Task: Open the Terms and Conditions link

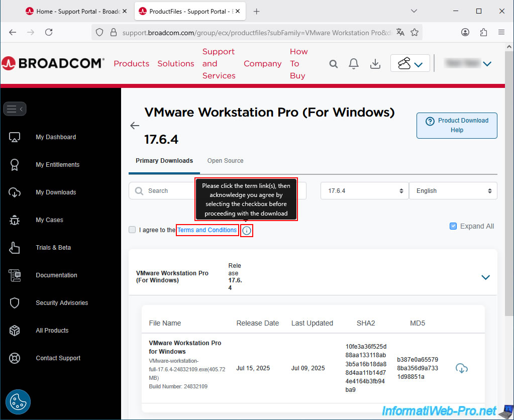Action: pos(207,230)
